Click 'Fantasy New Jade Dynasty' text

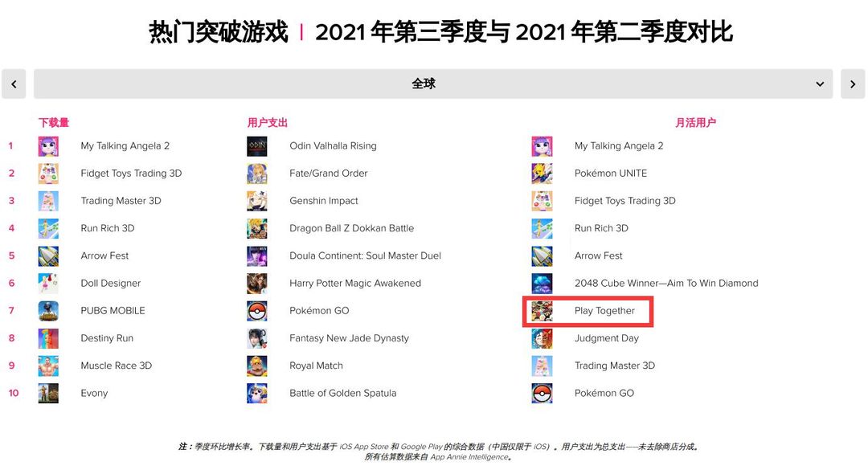[x=350, y=338]
